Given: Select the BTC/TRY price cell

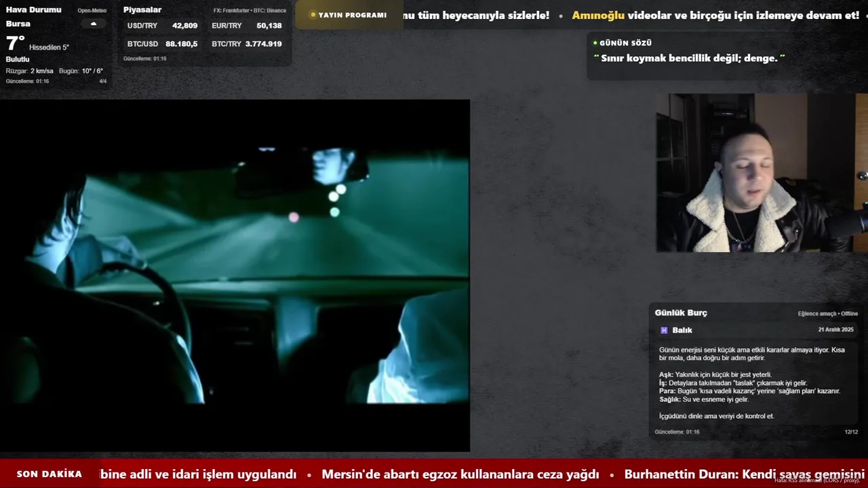Looking at the screenshot, I should click(x=247, y=44).
